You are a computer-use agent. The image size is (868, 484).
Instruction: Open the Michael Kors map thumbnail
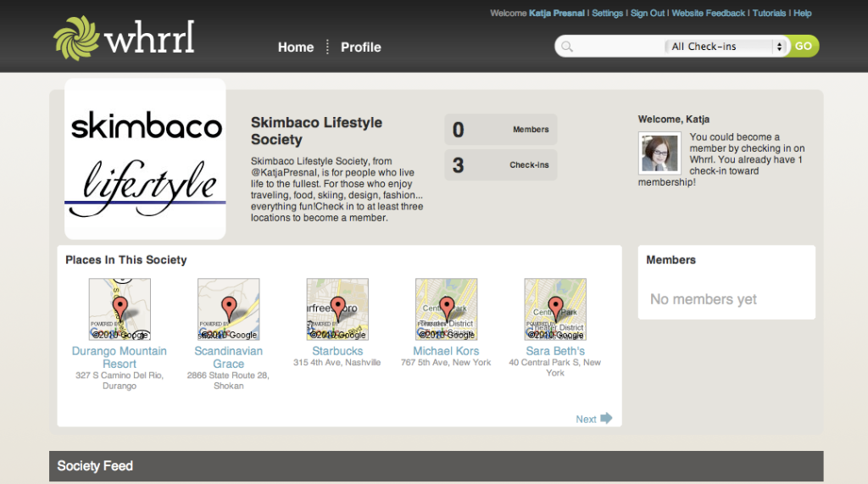[x=446, y=309]
